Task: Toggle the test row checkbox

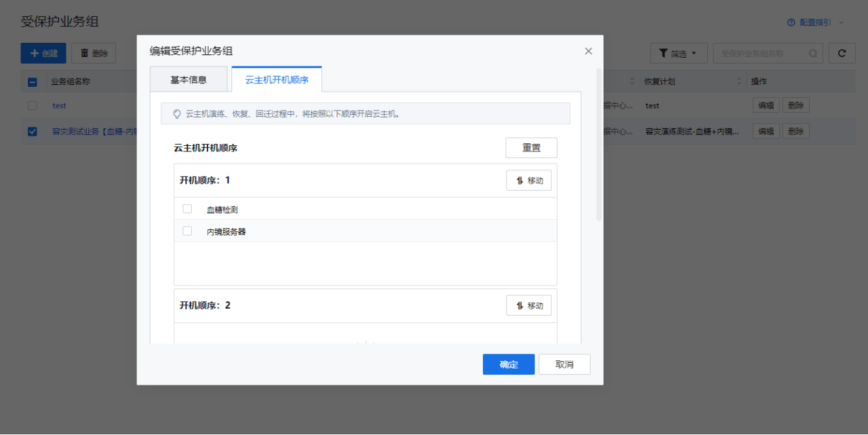Action: click(x=33, y=106)
